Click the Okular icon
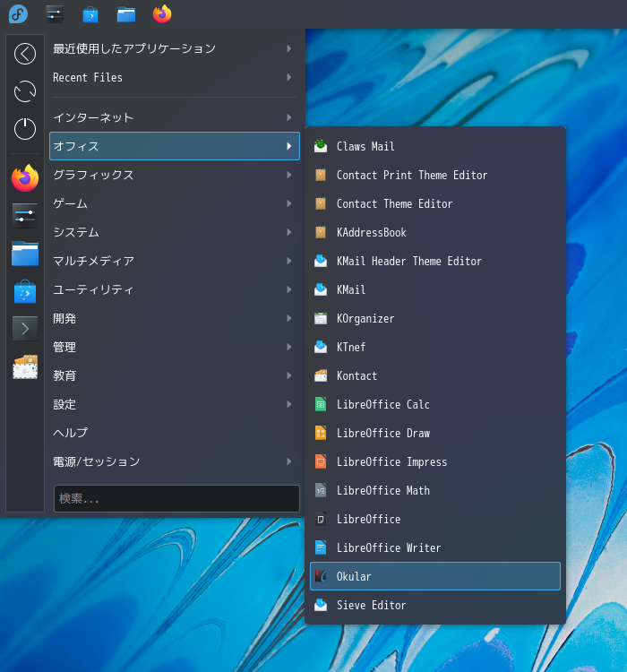 point(321,576)
